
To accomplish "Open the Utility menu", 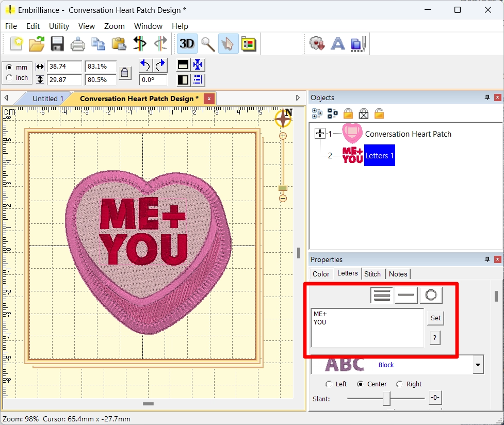I will (x=59, y=26).
